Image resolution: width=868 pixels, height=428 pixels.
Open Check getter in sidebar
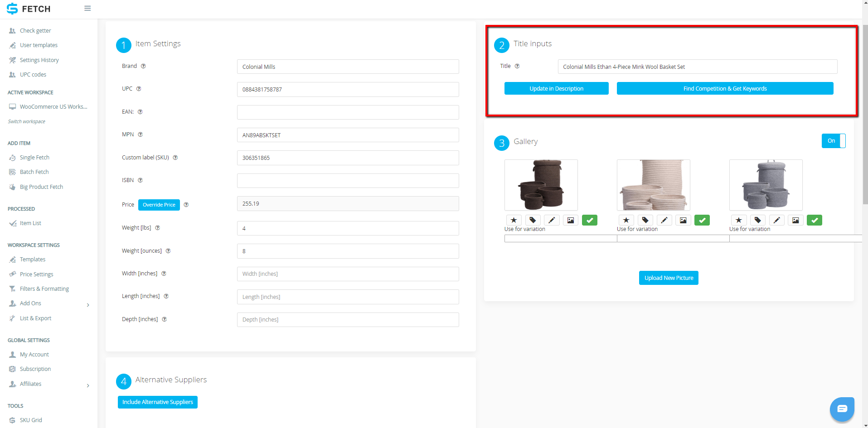click(35, 31)
